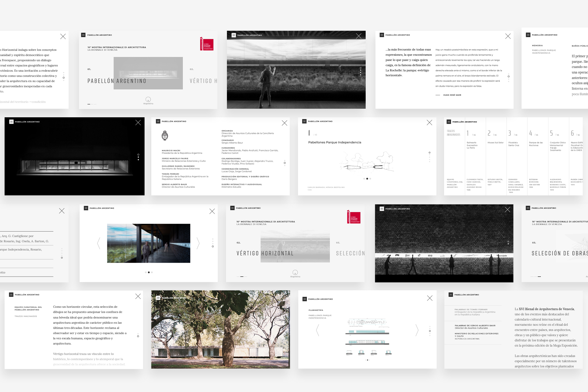This screenshot has height=392, width=588.
Task: Click the red Biennale logo on the 01. Pabellón Argentino cover
Action: click(x=207, y=44)
